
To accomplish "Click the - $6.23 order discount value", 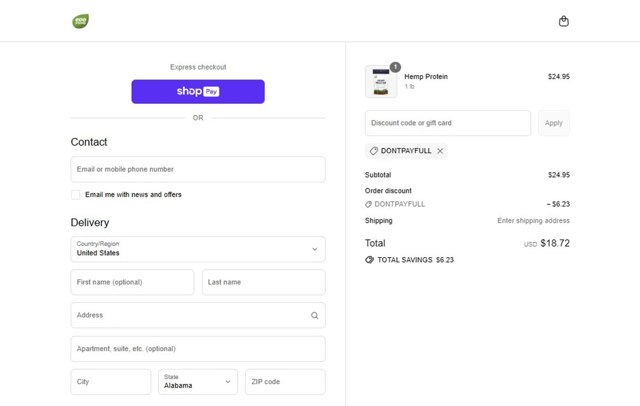I will (558, 204).
